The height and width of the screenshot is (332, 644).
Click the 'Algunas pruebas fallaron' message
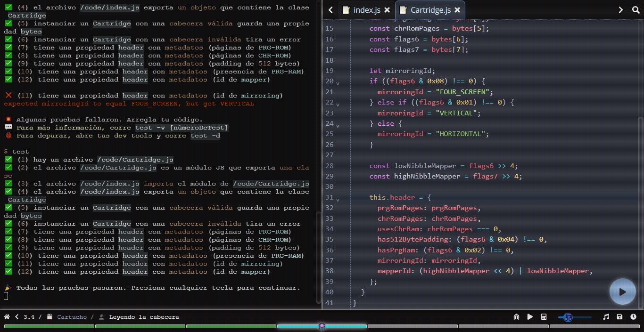point(109,120)
